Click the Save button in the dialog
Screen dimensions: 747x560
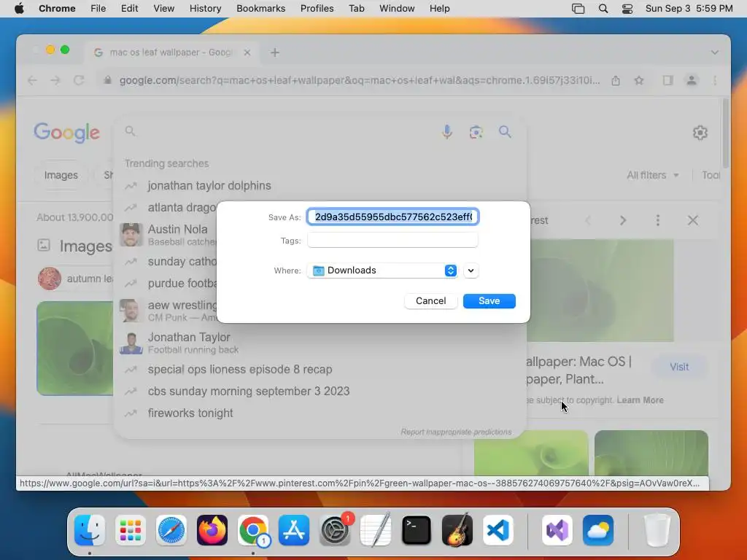tap(489, 301)
